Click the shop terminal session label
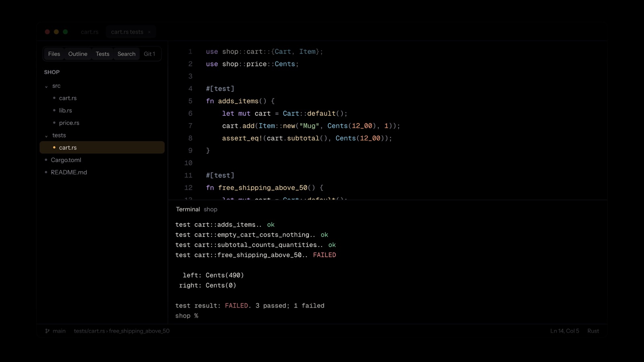This screenshot has width=644, height=362. tap(211, 210)
